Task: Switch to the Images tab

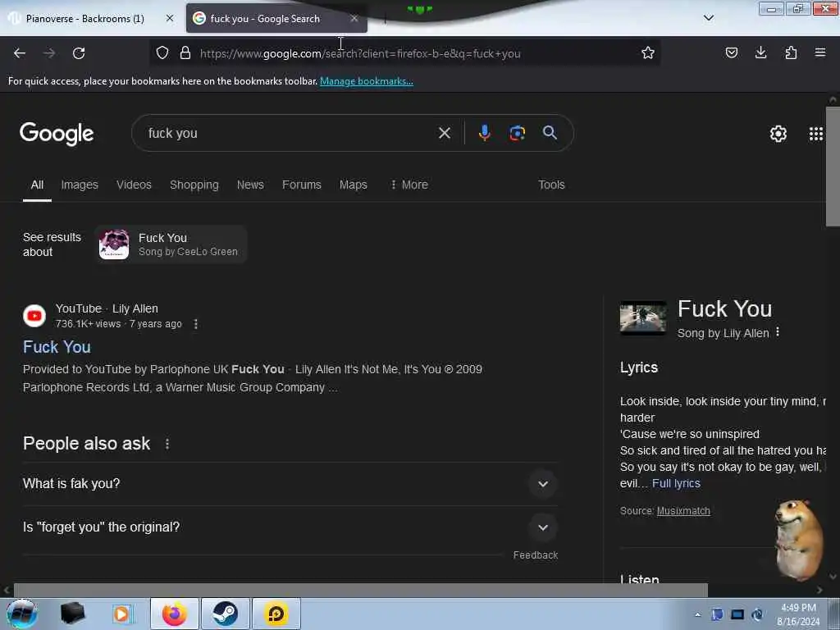Action: [x=80, y=185]
